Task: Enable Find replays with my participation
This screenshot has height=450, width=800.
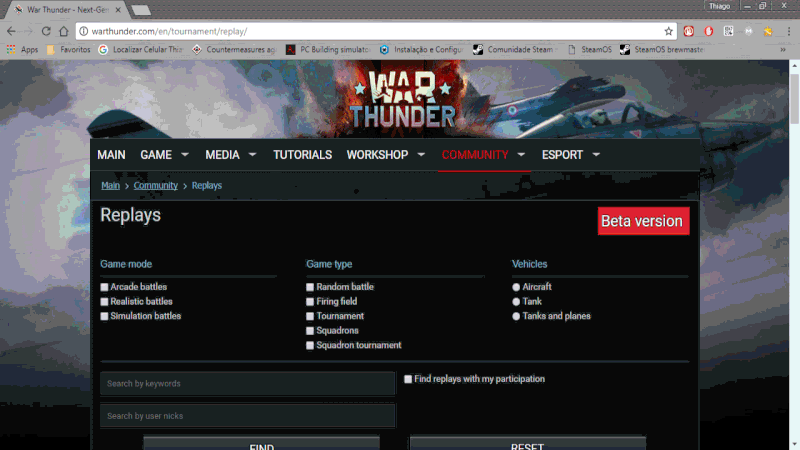Action: coord(408,379)
